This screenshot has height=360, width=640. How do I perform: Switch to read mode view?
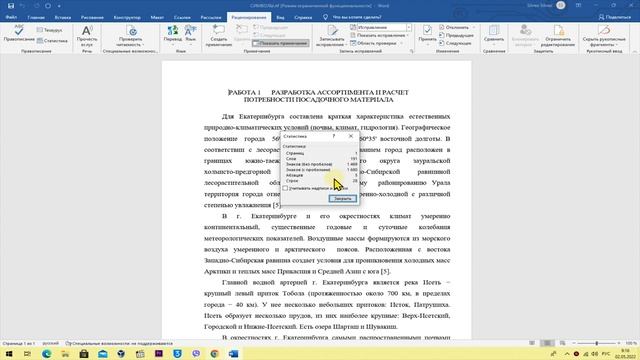pyautogui.click(x=532, y=343)
